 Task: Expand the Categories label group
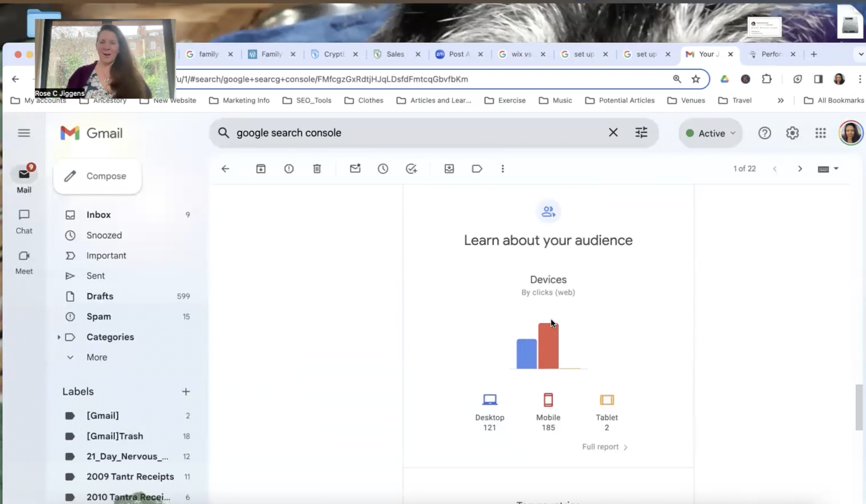point(59,337)
